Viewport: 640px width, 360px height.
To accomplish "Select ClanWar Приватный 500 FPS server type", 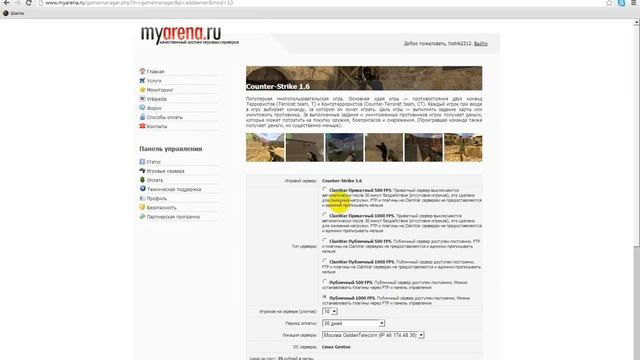I will tap(324, 189).
